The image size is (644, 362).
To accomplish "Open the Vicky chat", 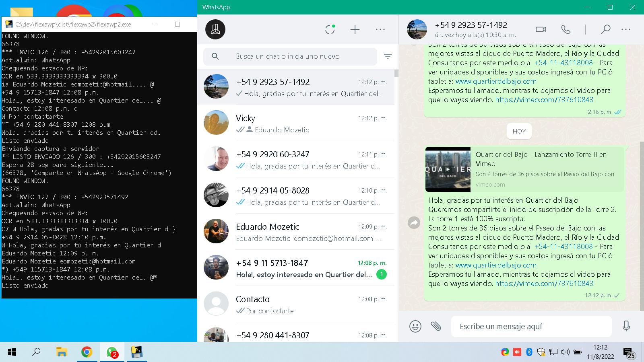I will point(296,123).
